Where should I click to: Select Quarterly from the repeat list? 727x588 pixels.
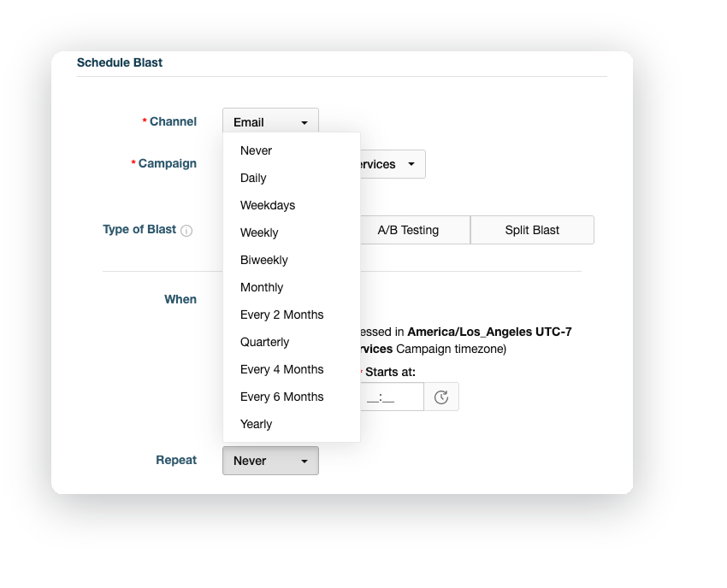click(291, 342)
